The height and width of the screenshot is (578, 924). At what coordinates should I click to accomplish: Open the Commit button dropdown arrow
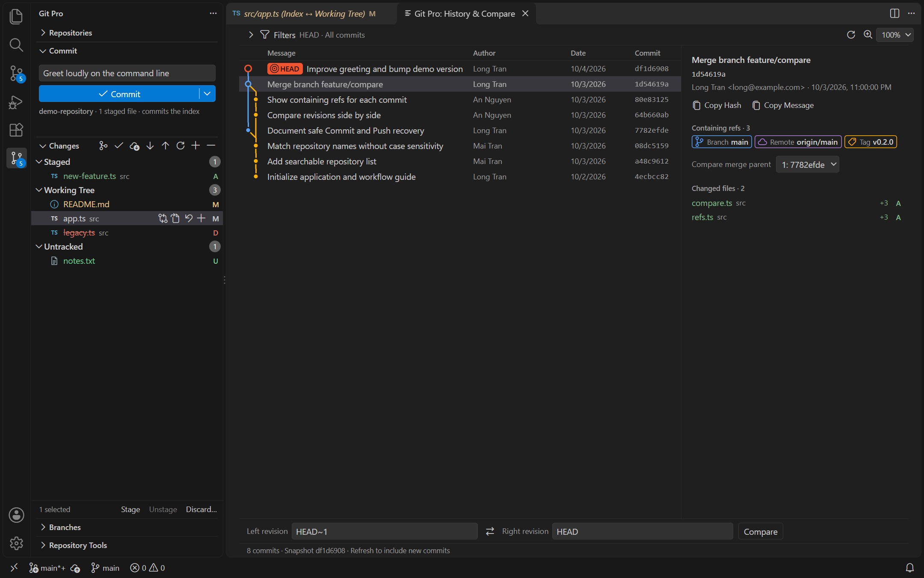click(207, 94)
